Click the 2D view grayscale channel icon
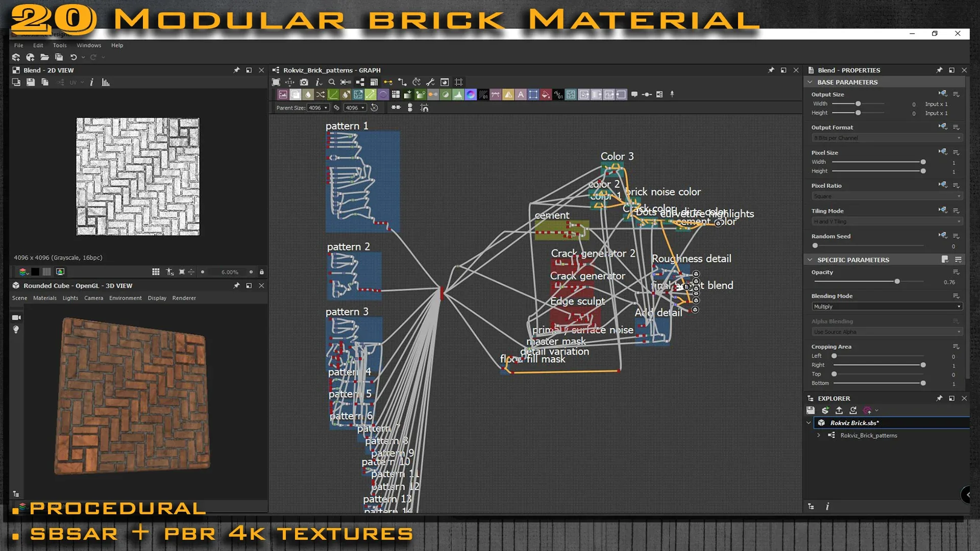Screen dimensions: 980x551 coord(47,272)
